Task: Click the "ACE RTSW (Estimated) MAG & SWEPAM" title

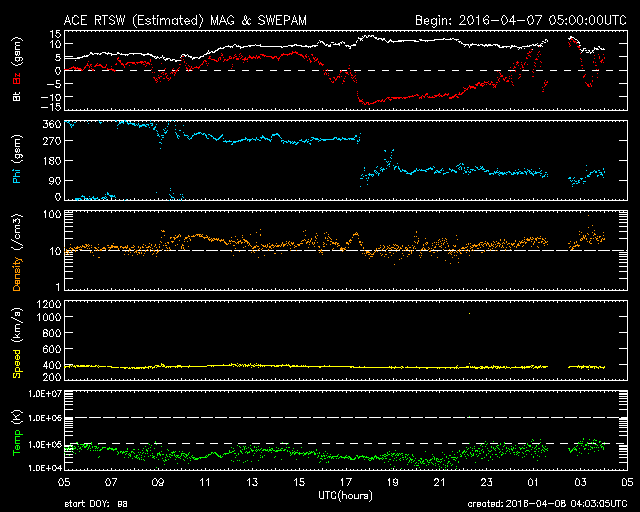Action: 185,20
